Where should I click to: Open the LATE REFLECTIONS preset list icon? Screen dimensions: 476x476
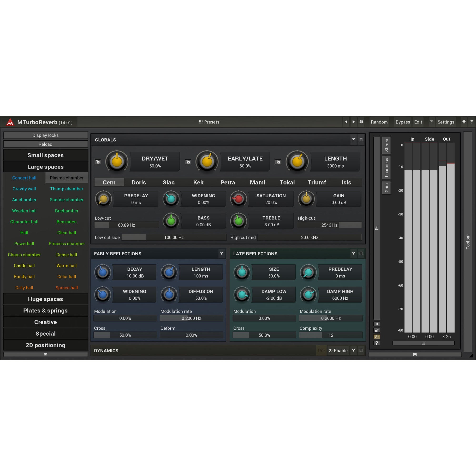click(x=361, y=253)
